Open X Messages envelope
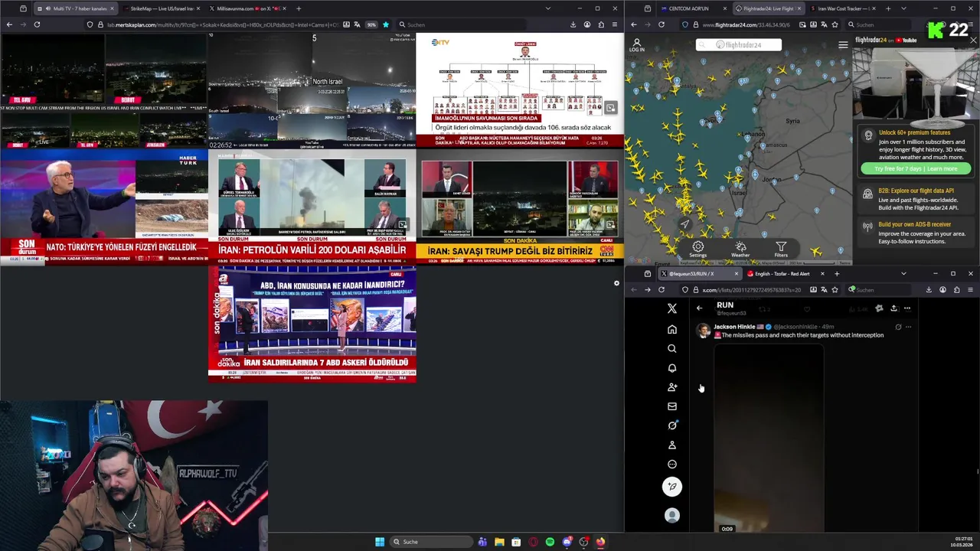Viewport: 980px width, 551px height. coord(672,406)
